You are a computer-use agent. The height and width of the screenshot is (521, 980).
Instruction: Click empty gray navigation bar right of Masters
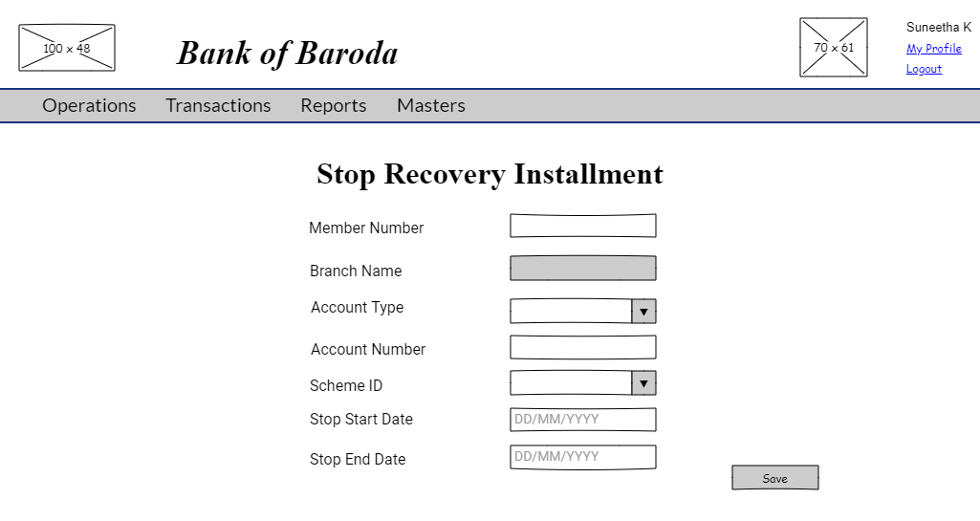(x=717, y=106)
